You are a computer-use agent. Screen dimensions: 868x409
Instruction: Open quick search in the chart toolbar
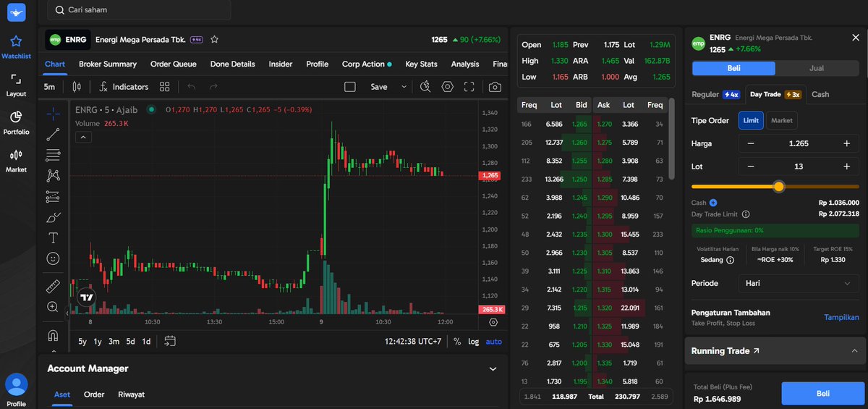click(425, 87)
